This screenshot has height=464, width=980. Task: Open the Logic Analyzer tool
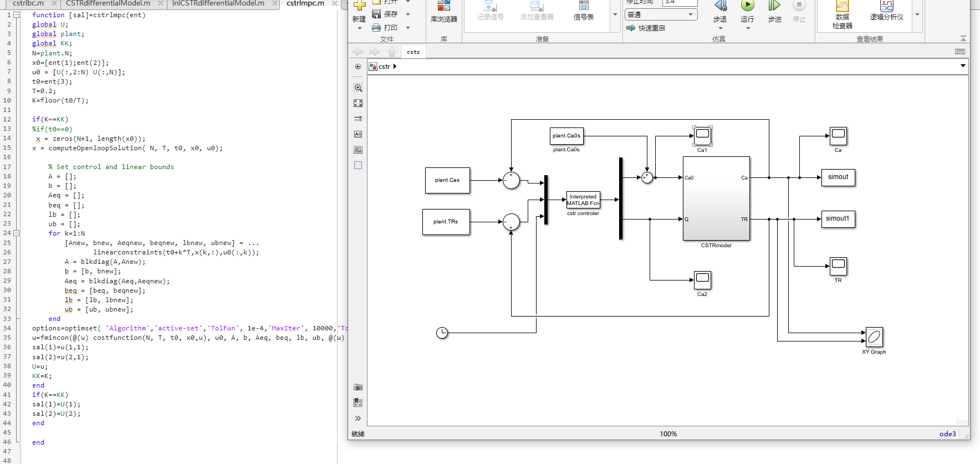tap(886, 10)
